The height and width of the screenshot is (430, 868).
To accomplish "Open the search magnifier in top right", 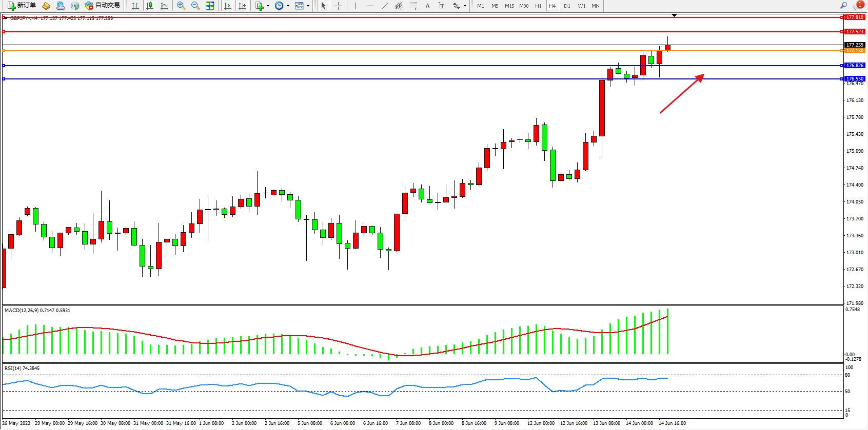I will coord(843,6).
